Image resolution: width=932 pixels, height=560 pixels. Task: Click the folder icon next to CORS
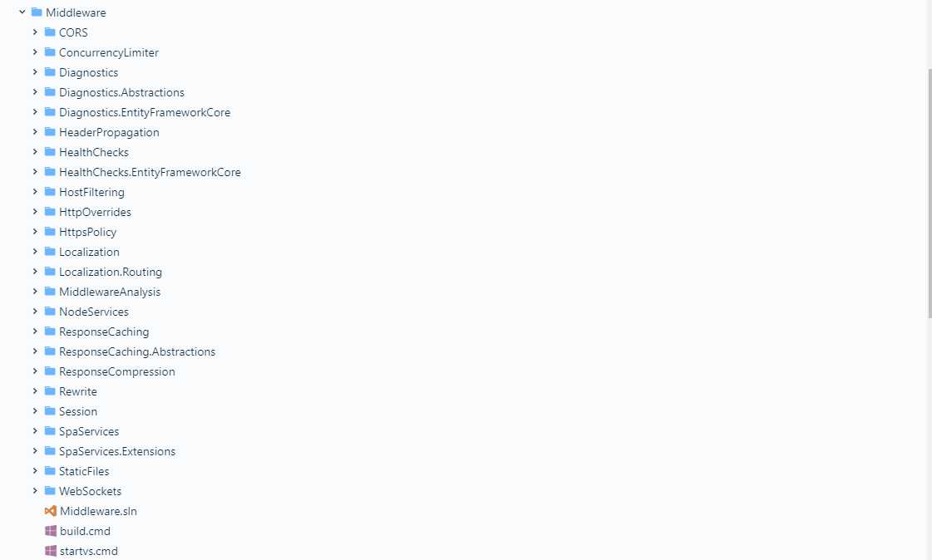[50, 32]
